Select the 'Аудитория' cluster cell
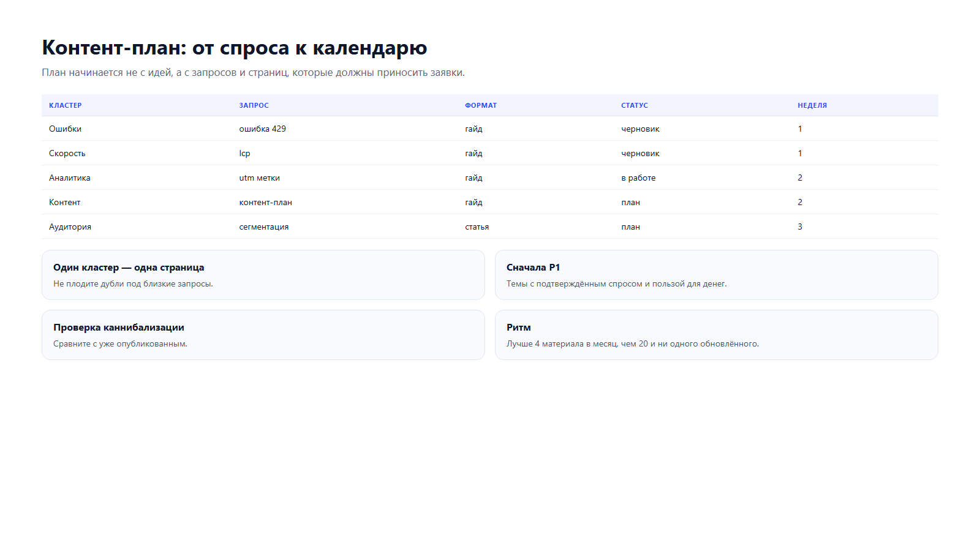 [x=70, y=227]
